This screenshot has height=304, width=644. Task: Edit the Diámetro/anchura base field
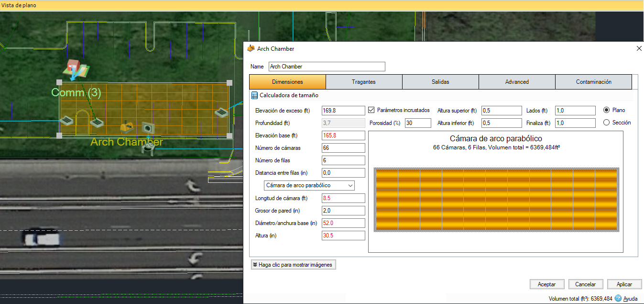[x=344, y=223]
